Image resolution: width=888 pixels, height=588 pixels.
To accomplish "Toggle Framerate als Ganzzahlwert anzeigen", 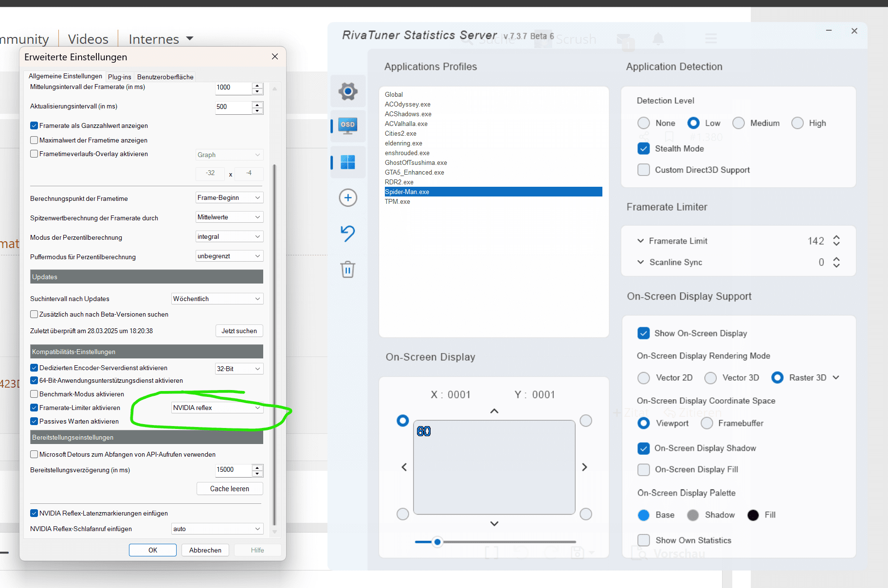I will [x=34, y=125].
